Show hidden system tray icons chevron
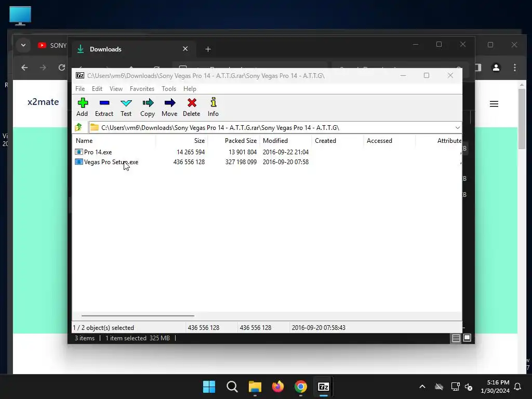532x399 pixels. pyautogui.click(x=422, y=387)
